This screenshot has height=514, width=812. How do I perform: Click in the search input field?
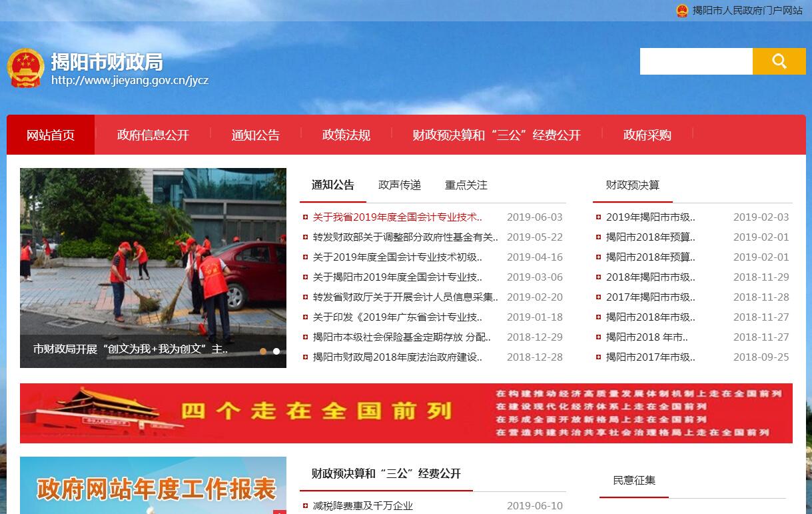pos(695,61)
